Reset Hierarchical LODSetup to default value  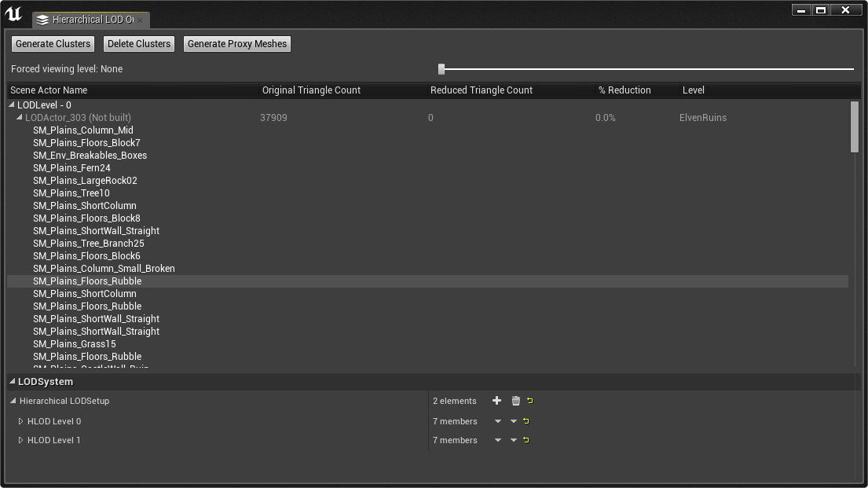529,401
